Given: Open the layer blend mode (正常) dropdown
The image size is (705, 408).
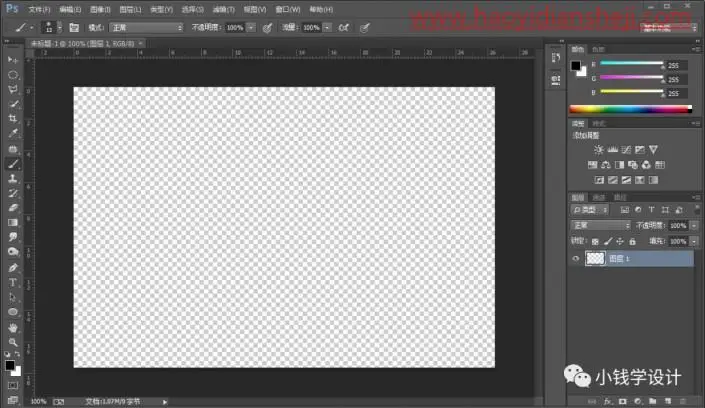Looking at the screenshot, I should 601,225.
